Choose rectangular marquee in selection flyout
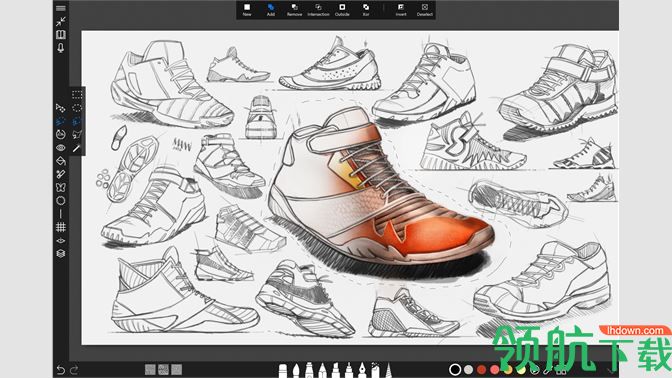 [x=77, y=94]
